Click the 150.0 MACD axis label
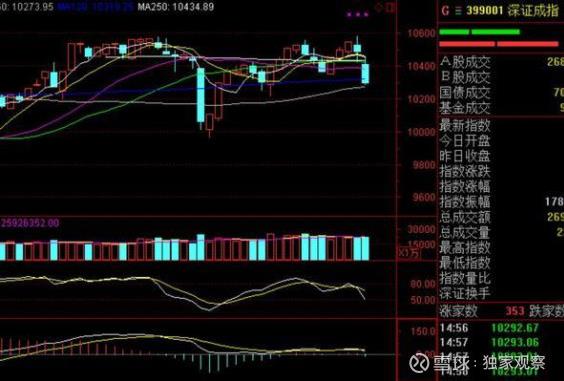The image size is (564, 381). (423, 331)
